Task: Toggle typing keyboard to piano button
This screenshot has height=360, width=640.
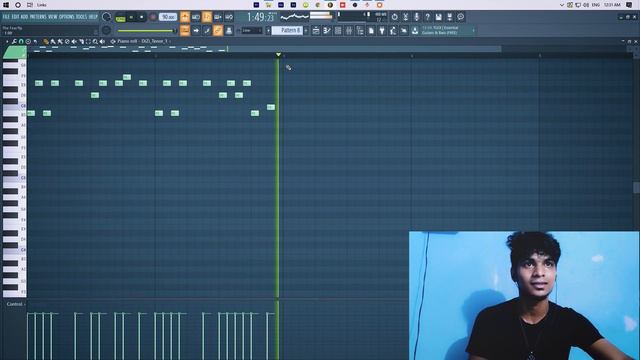Action: (185, 31)
